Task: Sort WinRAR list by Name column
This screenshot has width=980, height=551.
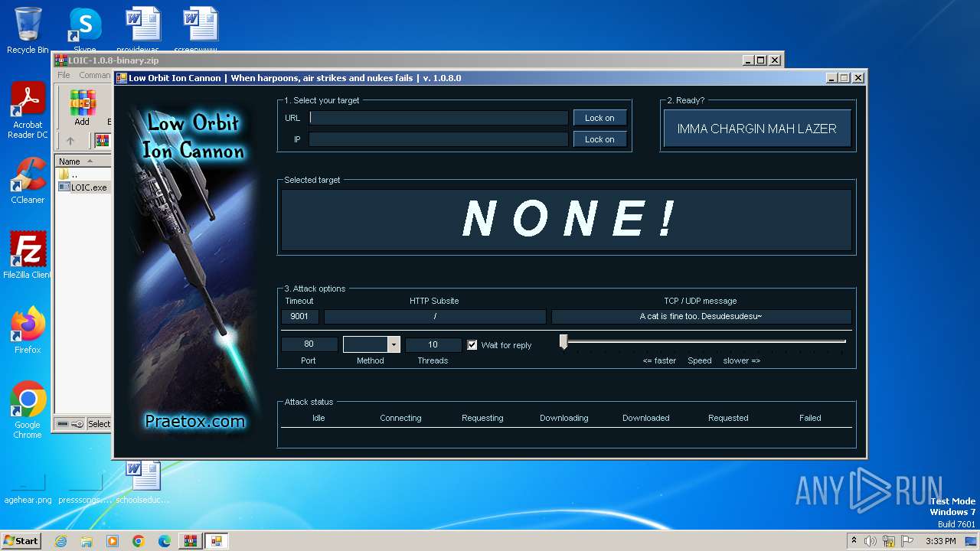Action: pos(83,161)
